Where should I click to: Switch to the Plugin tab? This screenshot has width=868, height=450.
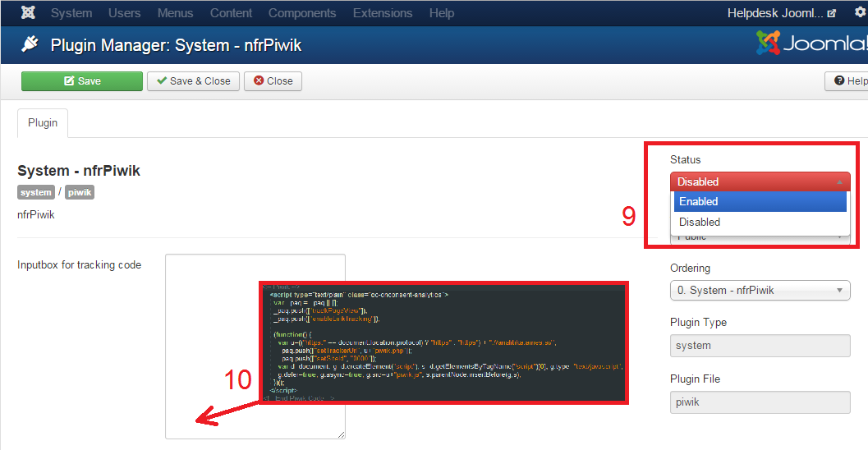click(x=43, y=123)
